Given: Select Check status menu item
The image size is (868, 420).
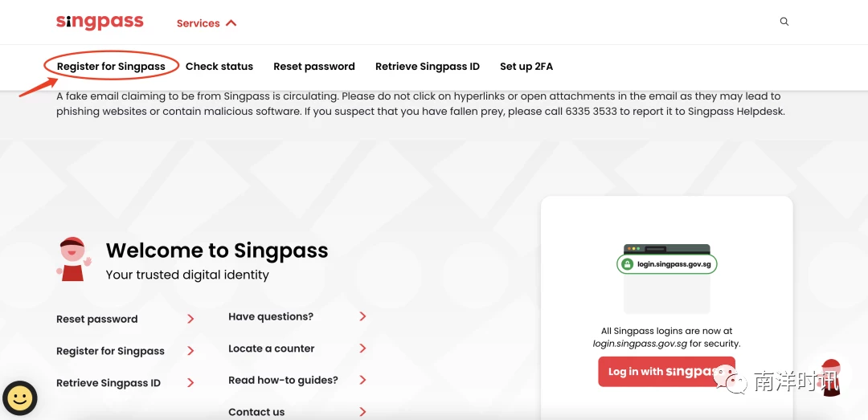Looking at the screenshot, I should point(219,67).
